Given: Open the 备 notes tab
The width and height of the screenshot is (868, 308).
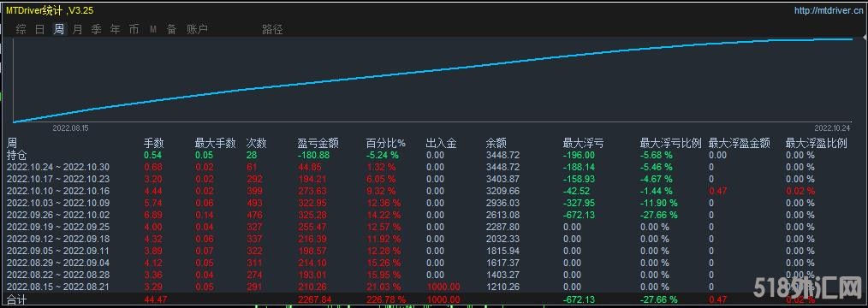Looking at the screenshot, I should coord(171,30).
